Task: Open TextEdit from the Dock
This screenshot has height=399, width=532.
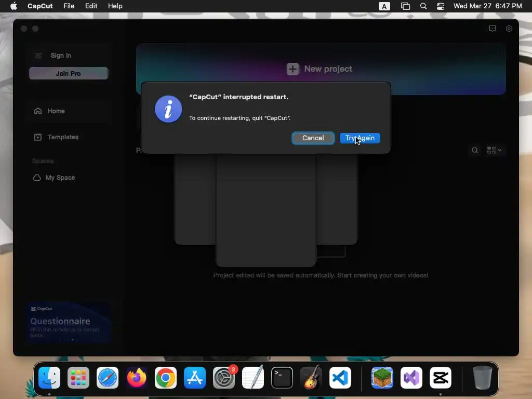Action: (x=253, y=378)
